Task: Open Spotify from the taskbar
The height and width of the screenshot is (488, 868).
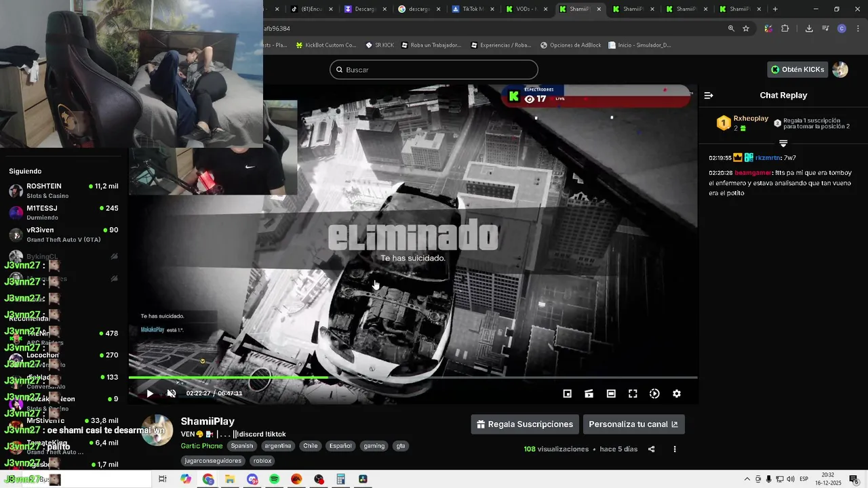Action: [275, 479]
